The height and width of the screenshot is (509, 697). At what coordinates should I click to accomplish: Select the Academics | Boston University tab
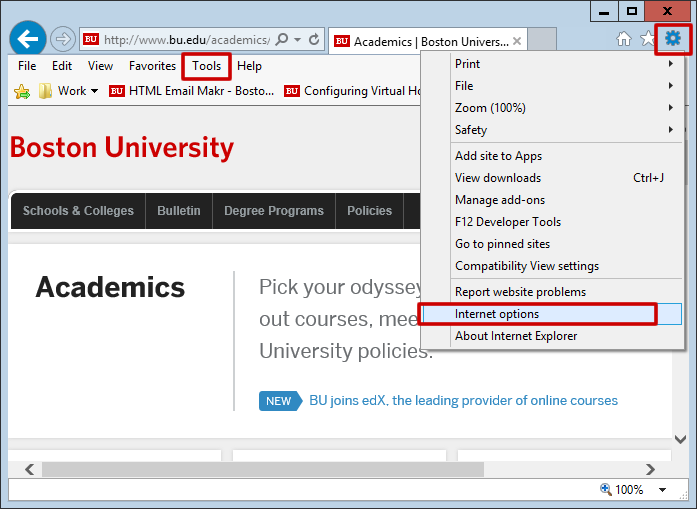click(x=428, y=41)
